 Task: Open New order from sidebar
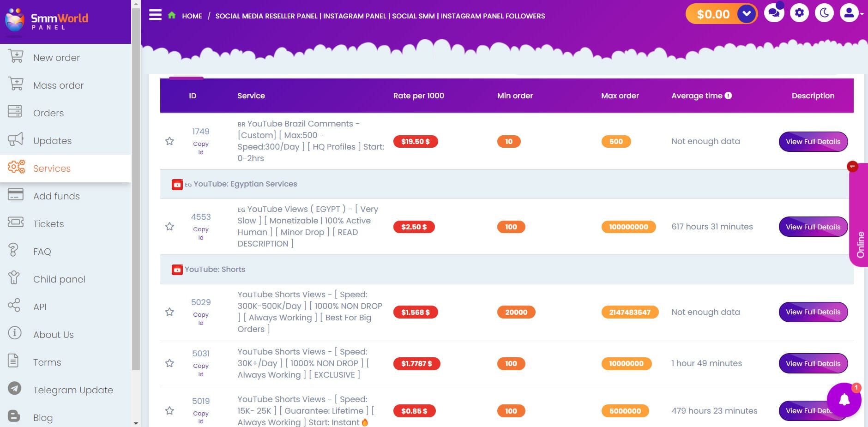pos(56,58)
